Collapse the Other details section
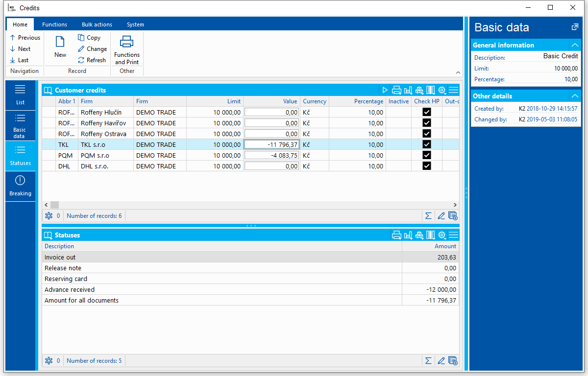The width and height of the screenshot is (588, 376). pyautogui.click(x=575, y=96)
